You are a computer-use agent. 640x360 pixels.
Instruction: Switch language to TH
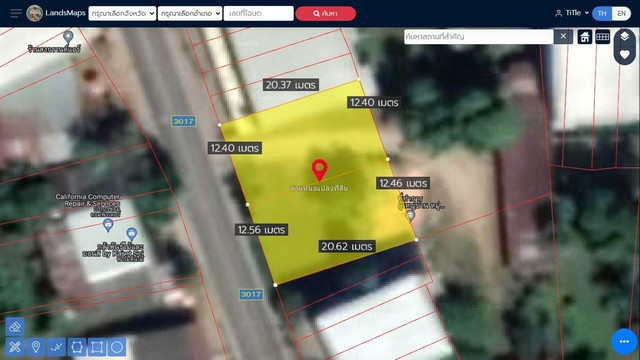point(602,13)
